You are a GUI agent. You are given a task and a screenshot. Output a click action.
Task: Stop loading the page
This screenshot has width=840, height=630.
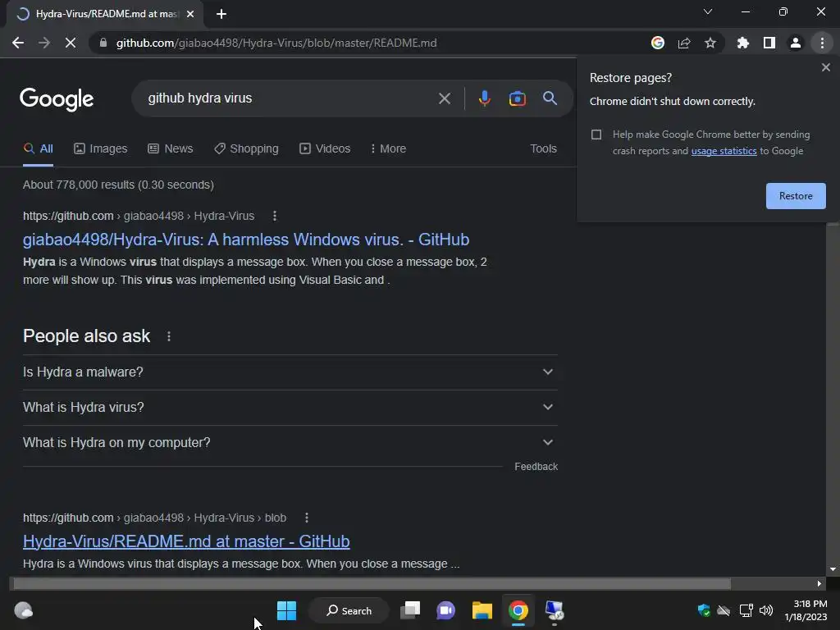click(x=71, y=43)
